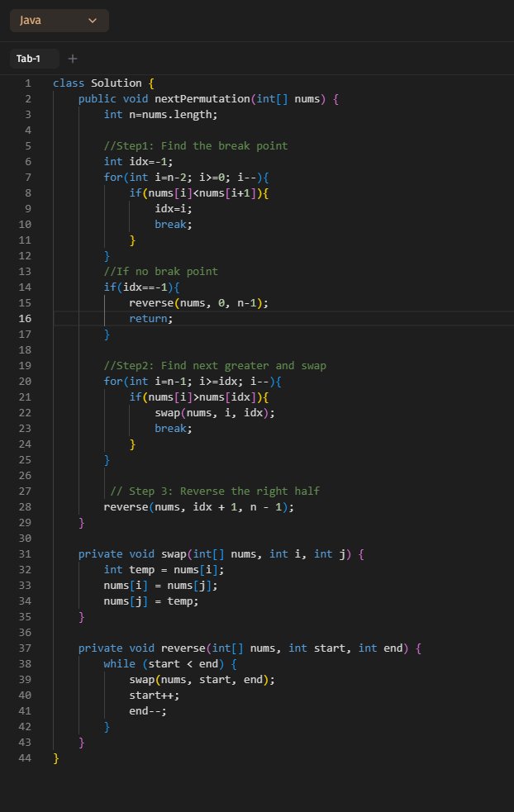Click comment '//Step2: Find next greater and swap'
Viewport: 514px width, 812px height.
tap(215, 366)
